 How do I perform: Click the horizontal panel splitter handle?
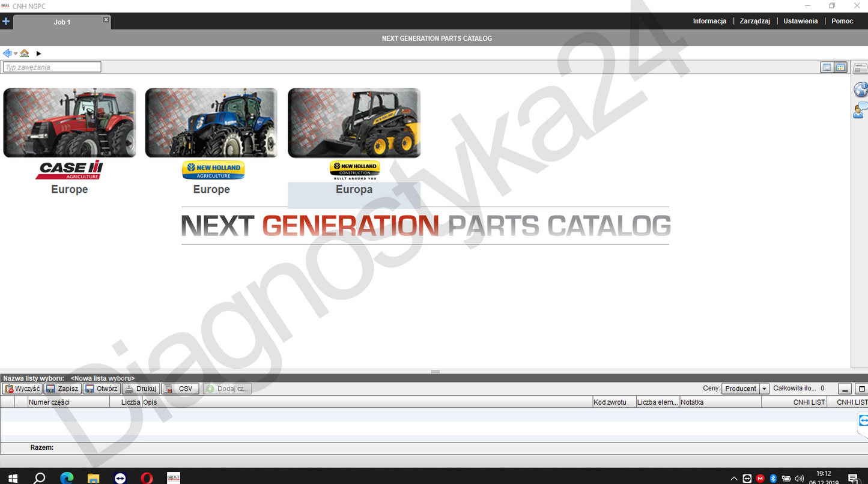coord(435,372)
